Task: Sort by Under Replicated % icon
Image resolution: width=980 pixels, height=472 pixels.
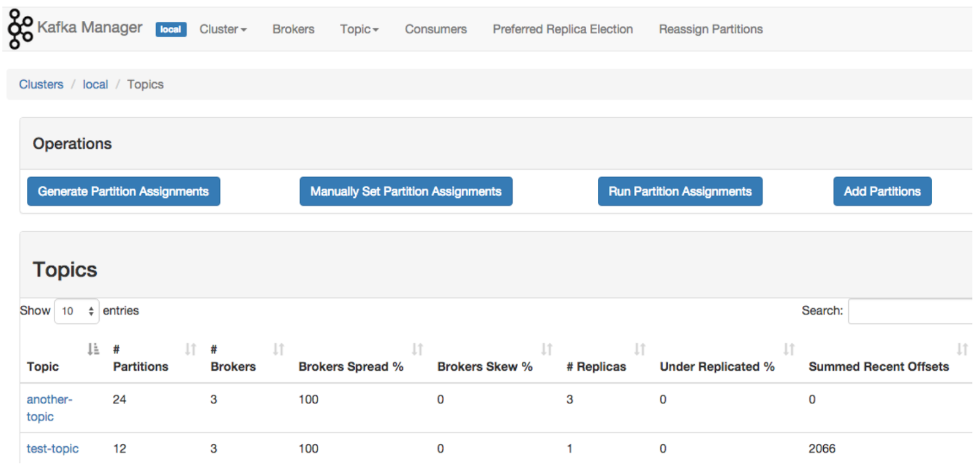Action: coord(789,349)
